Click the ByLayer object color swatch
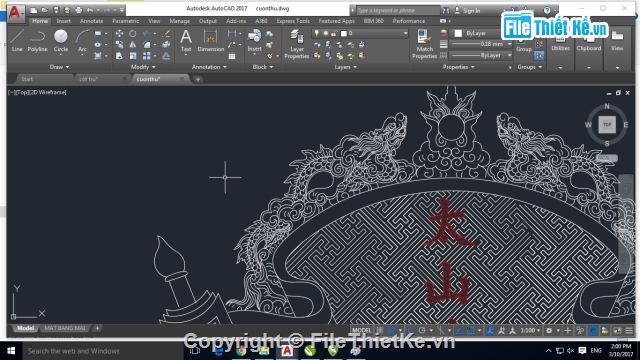 pos(458,33)
